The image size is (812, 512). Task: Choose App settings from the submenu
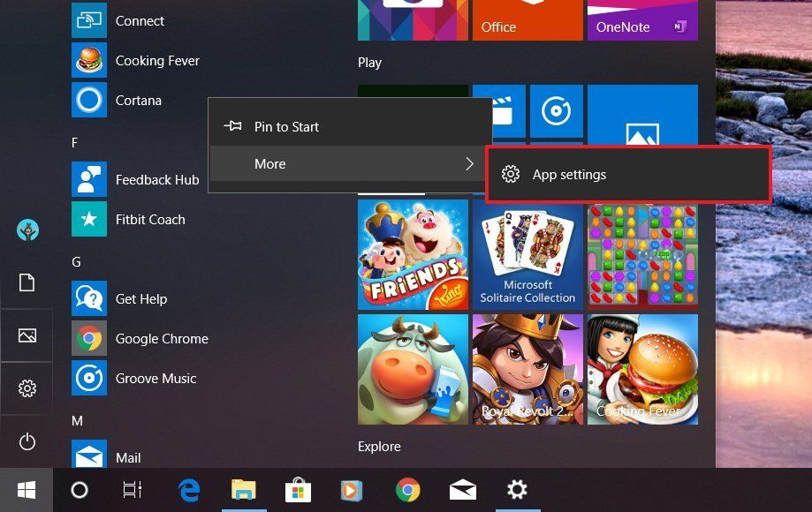click(569, 174)
